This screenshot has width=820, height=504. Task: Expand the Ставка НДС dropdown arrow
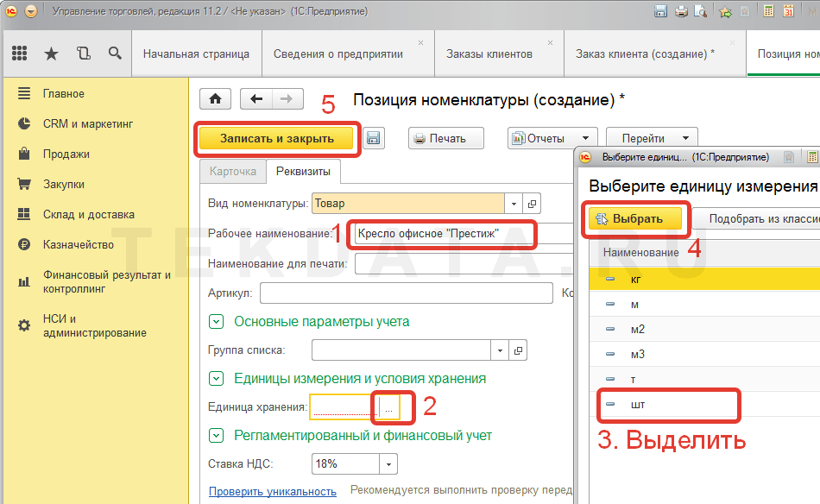click(x=388, y=464)
